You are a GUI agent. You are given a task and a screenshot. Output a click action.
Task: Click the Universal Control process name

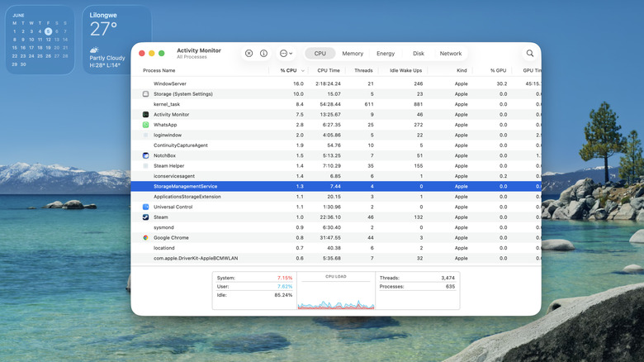[x=173, y=207]
